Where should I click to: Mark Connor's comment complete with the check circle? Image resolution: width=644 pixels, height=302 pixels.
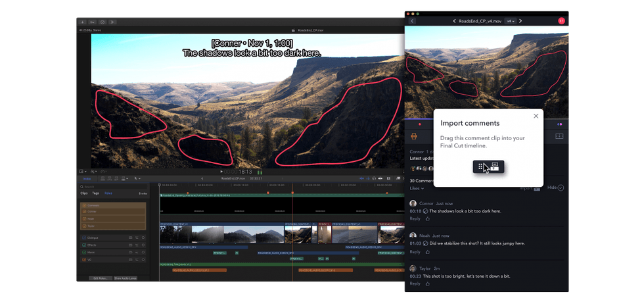[426, 211]
